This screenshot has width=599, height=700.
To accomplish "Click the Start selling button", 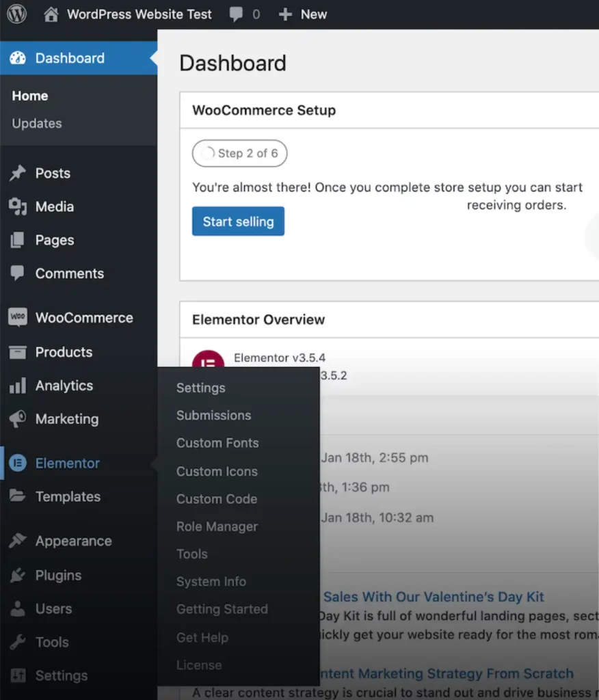I will click(238, 221).
